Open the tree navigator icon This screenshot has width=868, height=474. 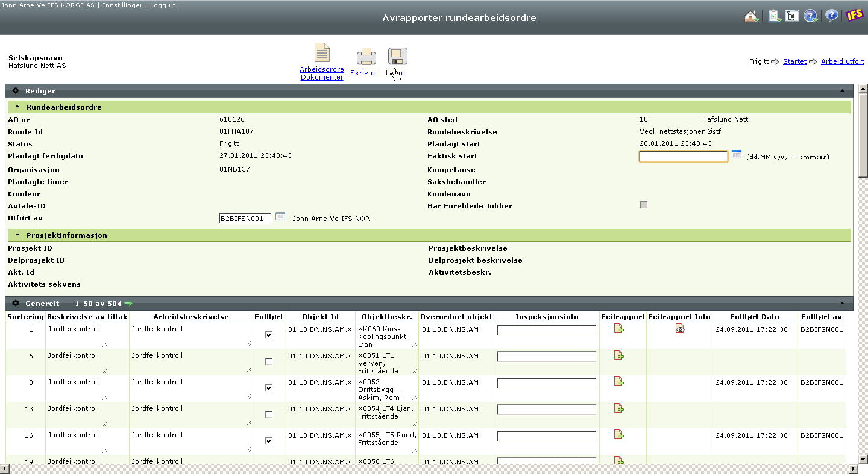[791, 16]
